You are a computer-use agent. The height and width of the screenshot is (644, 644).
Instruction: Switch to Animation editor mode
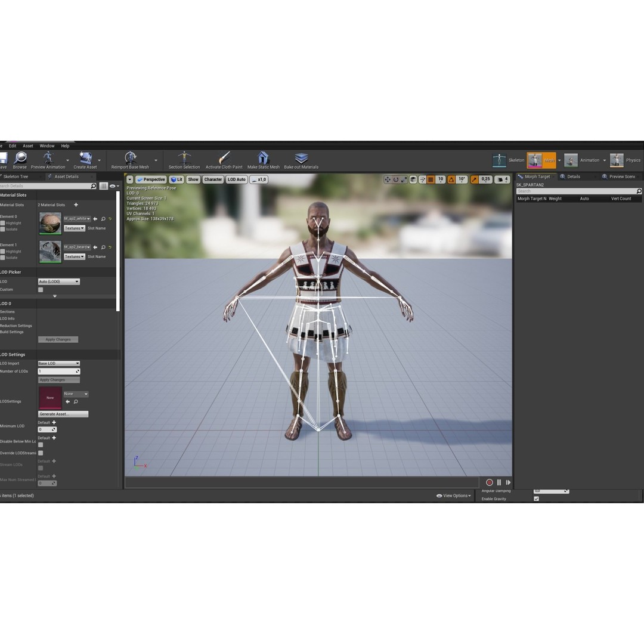[x=582, y=160]
